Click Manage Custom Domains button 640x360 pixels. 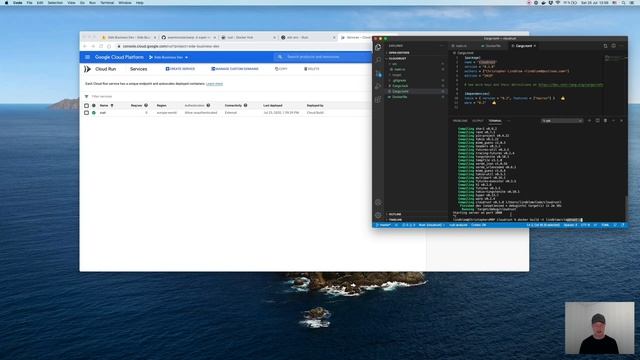click(x=235, y=69)
